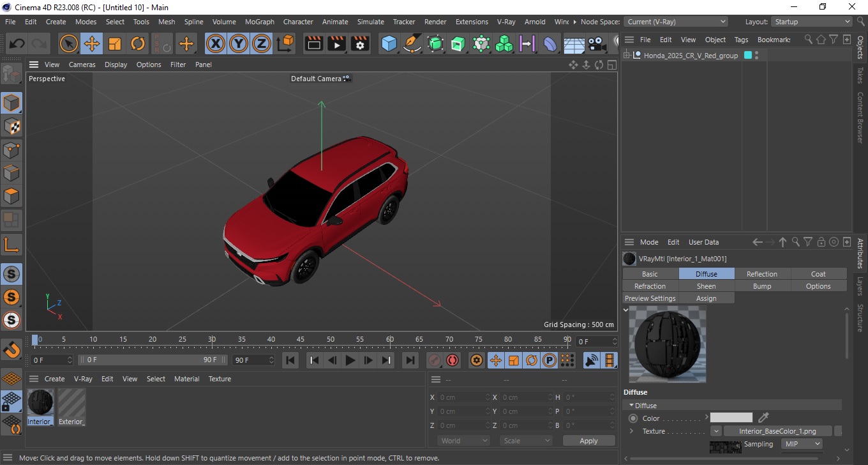Screen dimensions: 868x465
Task: Open the Spline Pen tool
Action: (x=412, y=44)
